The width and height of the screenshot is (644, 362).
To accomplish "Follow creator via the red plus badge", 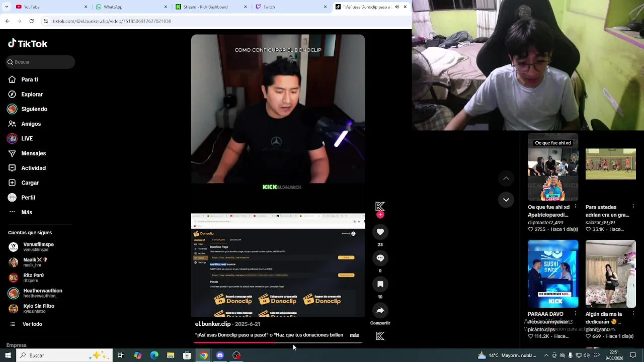I will coord(380,215).
